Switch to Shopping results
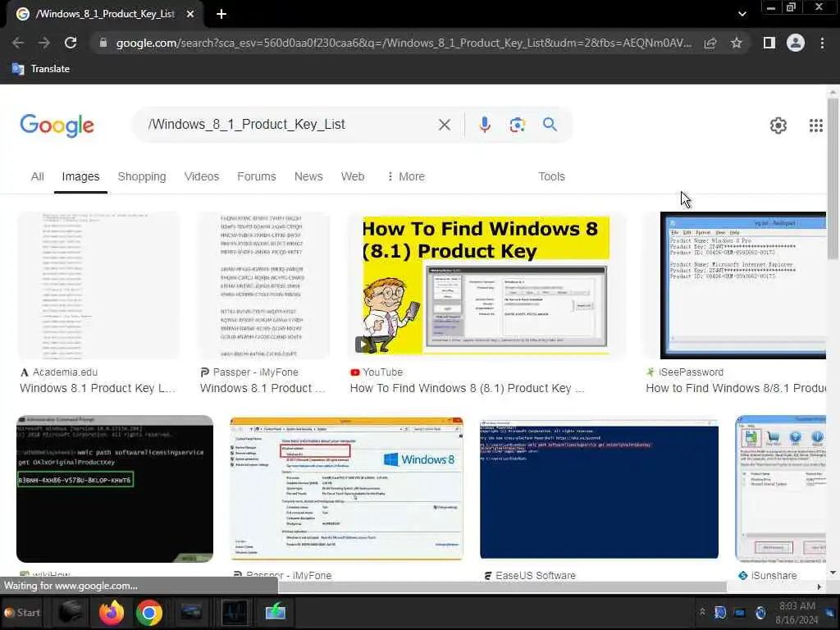 [142, 176]
